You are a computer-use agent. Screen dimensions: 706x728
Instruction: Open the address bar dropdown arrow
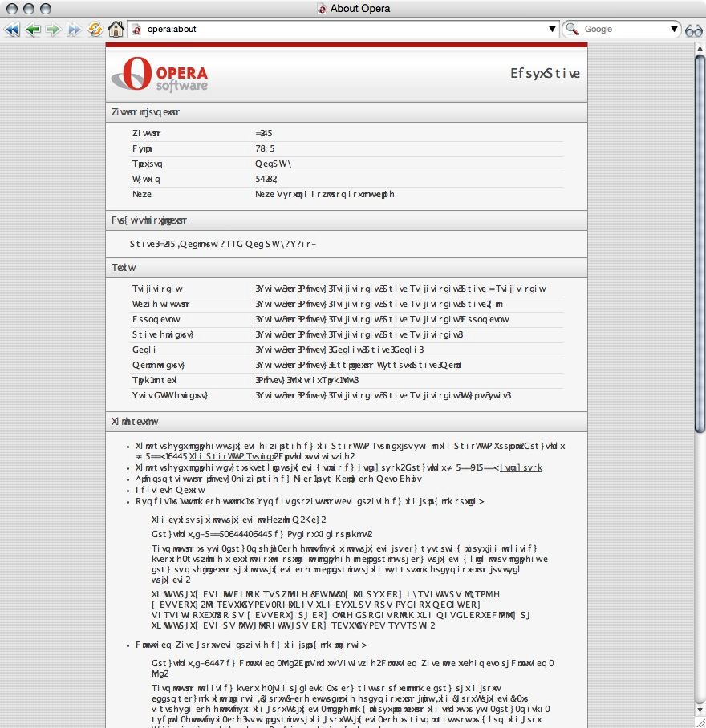pyautogui.click(x=552, y=29)
